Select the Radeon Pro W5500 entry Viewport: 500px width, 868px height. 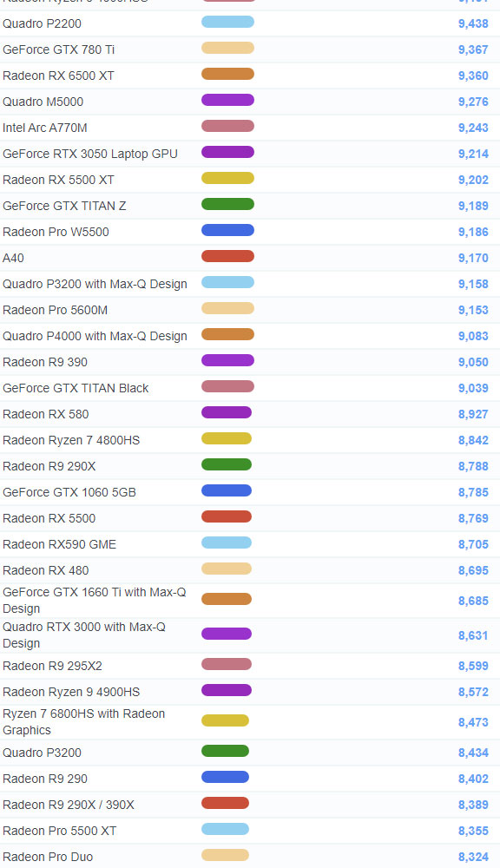pos(56,232)
